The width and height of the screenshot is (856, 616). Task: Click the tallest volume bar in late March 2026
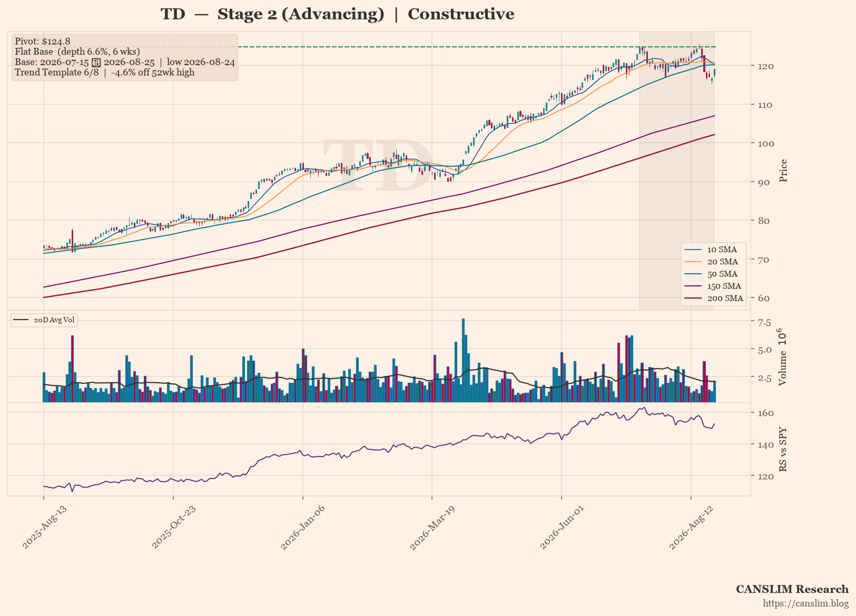point(463,361)
